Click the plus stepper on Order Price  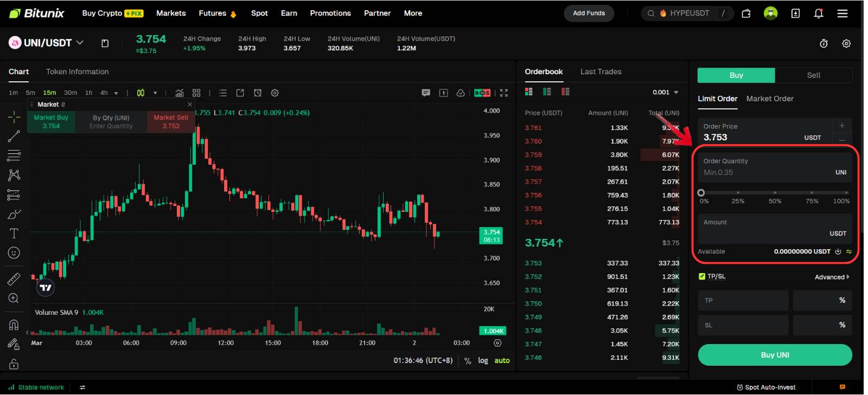(842, 126)
